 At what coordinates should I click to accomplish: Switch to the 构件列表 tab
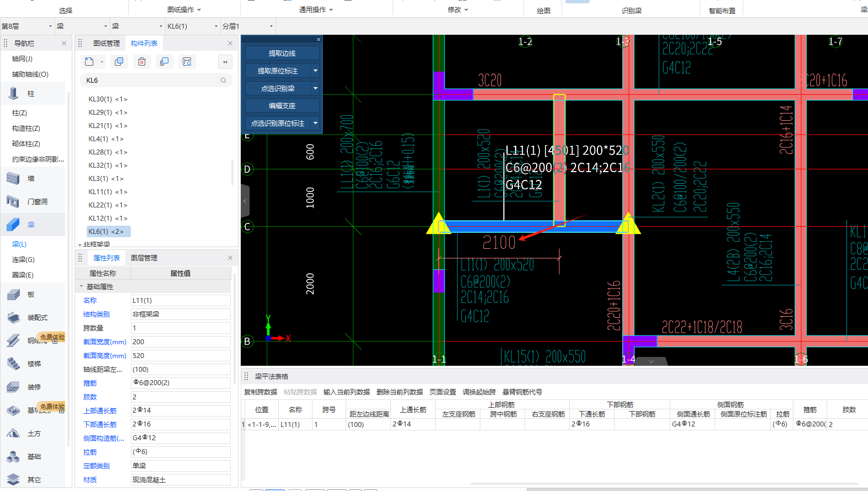144,43
